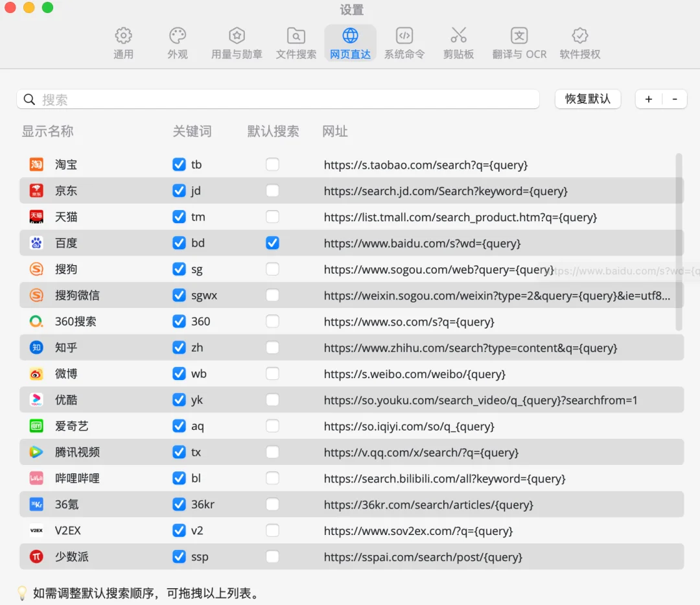700x605 pixels.
Task: Click the Bilibili pink icon
Action: [x=36, y=479]
